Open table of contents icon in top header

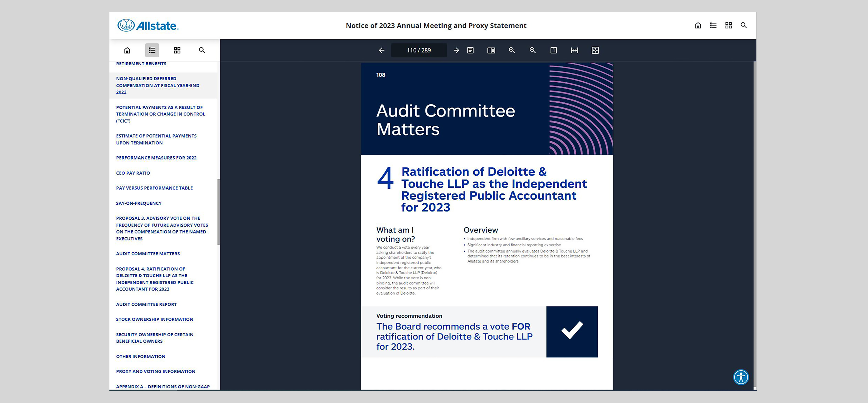(713, 25)
